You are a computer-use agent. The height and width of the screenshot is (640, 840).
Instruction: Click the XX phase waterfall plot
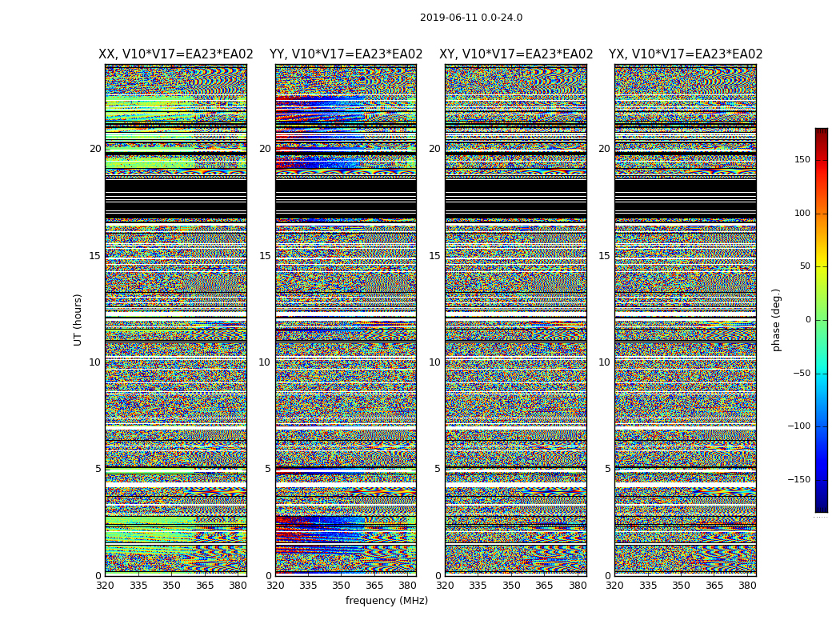(176, 320)
